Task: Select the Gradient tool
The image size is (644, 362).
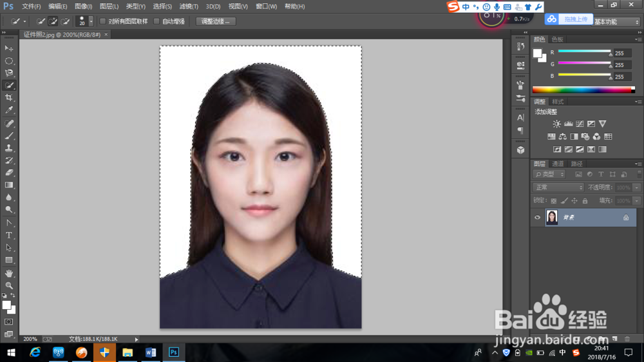Action: (x=8, y=185)
